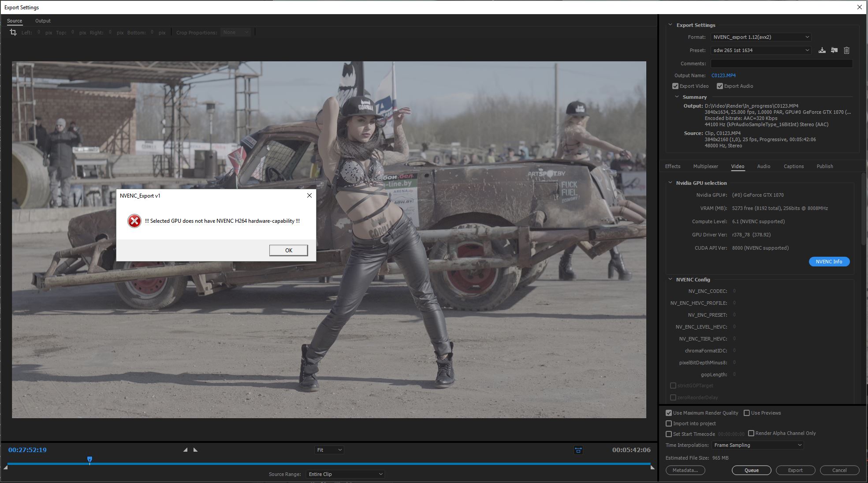Open the Output tab
The height and width of the screenshot is (483, 868).
click(x=43, y=21)
